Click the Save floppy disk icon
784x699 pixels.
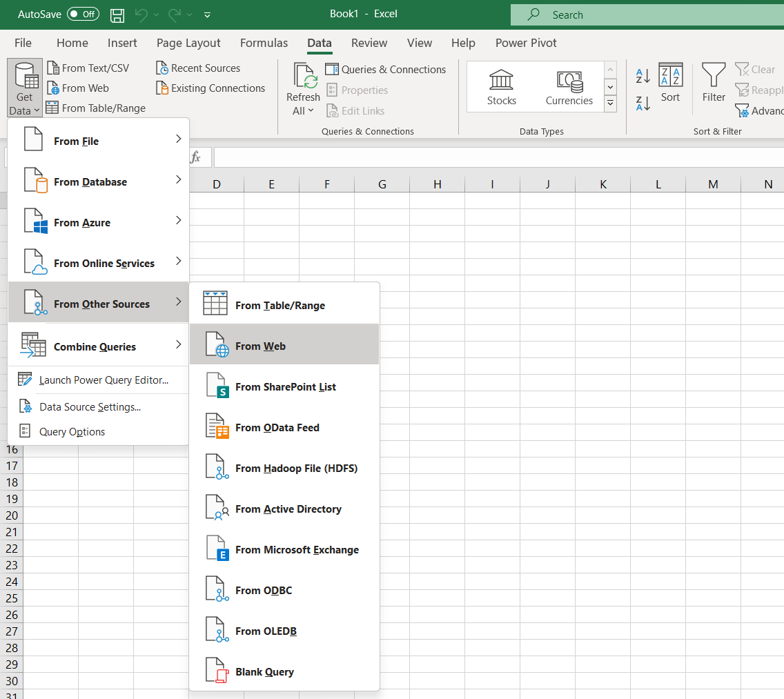117,15
